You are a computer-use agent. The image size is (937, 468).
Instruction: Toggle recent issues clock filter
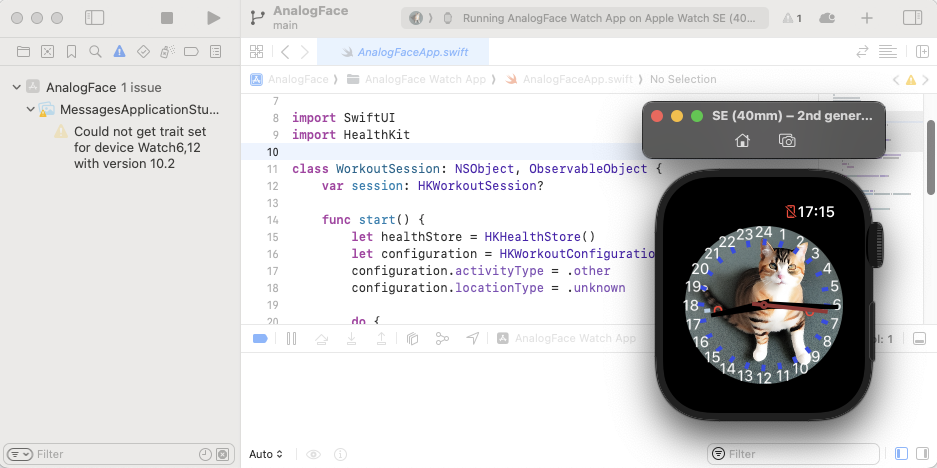click(205, 454)
